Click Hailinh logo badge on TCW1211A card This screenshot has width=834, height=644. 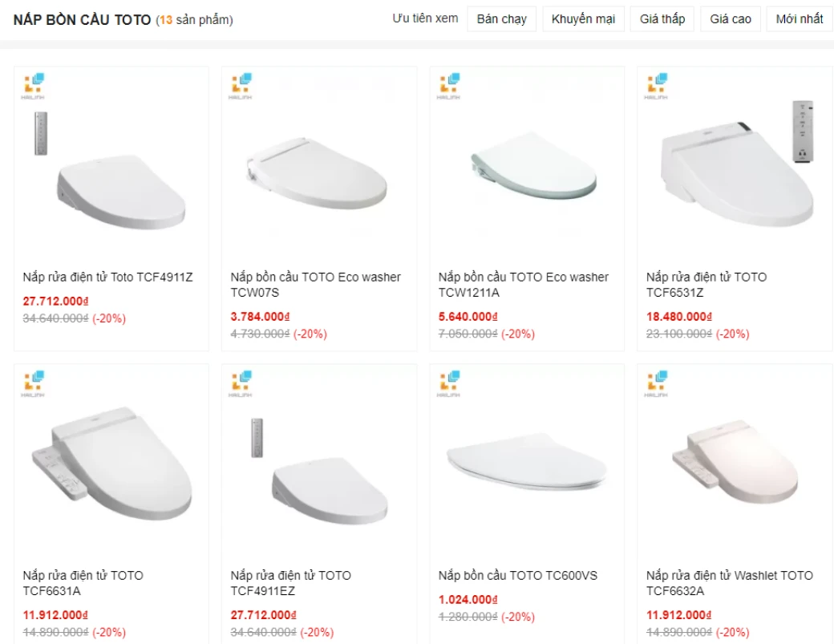point(449,86)
